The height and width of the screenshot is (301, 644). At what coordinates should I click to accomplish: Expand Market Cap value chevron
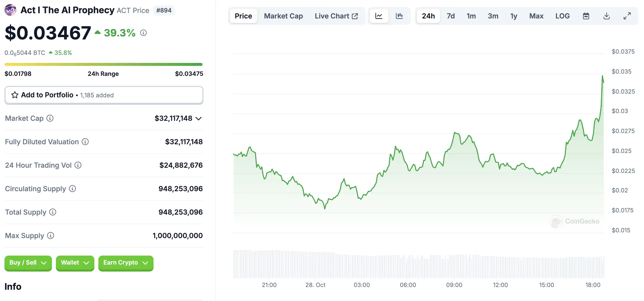click(199, 119)
